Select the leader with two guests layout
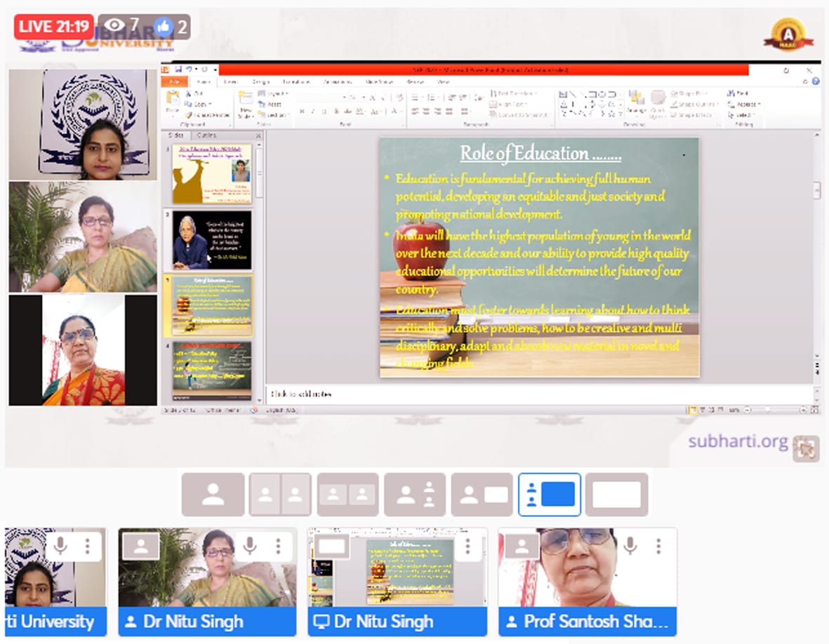Screen dimensions: 829x644 click(415, 495)
